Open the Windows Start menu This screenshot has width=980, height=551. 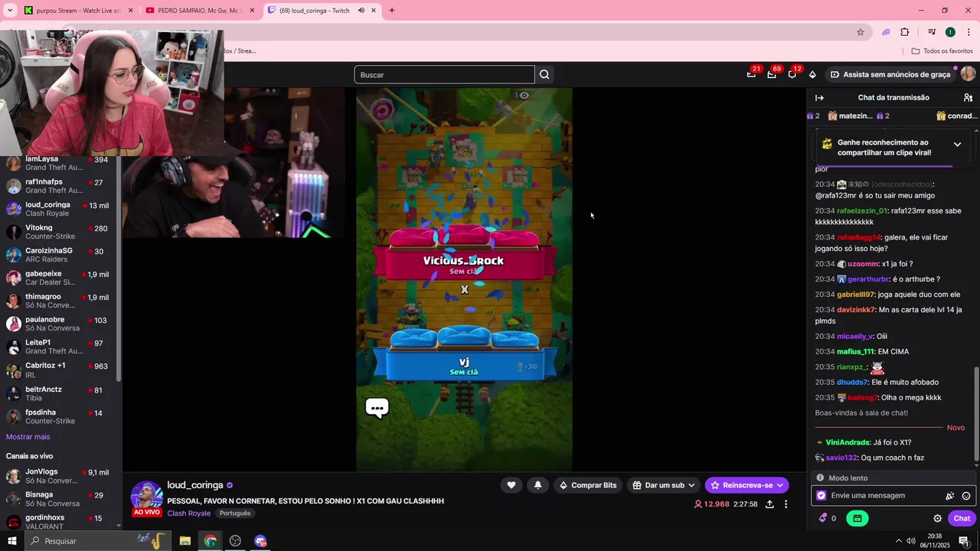[x=11, y=541]
